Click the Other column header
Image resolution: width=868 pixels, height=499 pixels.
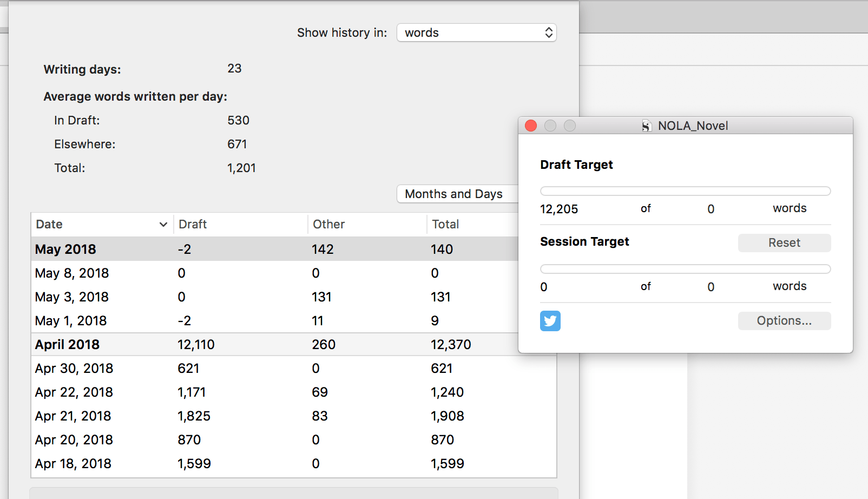tap(328, 225)
